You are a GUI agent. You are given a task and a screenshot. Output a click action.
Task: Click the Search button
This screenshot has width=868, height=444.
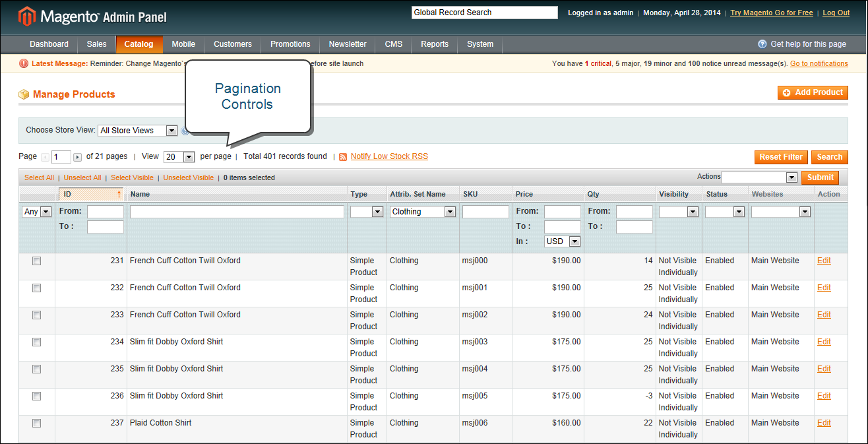point(830,157)
